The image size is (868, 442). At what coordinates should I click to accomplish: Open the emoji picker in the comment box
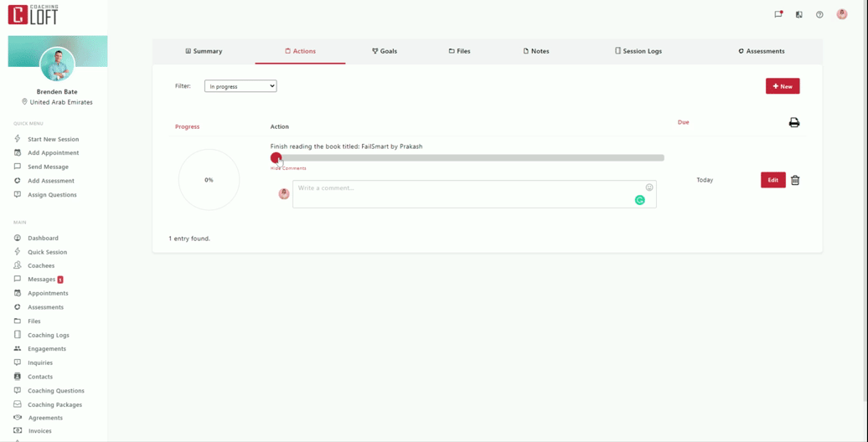(x=648, y=188)
